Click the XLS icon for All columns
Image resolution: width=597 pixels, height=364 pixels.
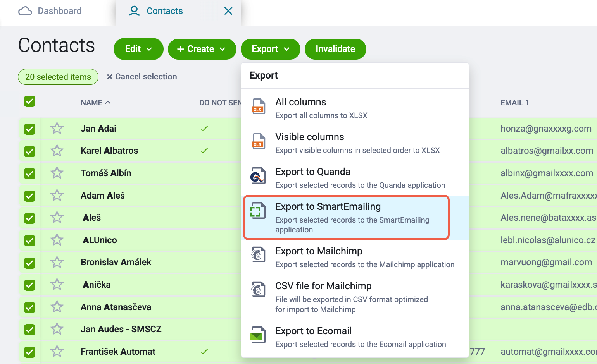(258, 106)
